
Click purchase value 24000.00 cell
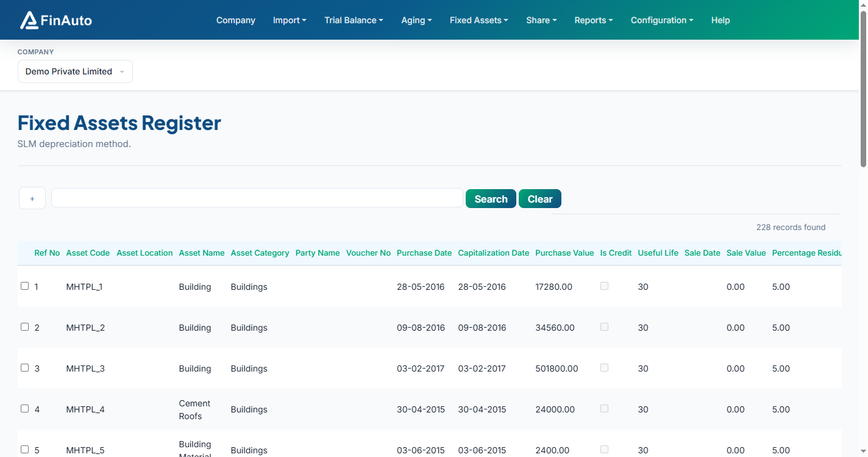pyautogui.click(x=555, y=409)
